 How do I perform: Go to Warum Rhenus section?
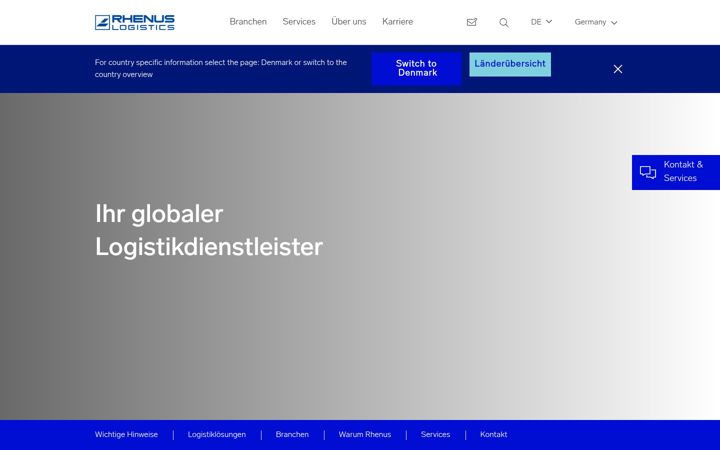click(x=365, y=434)
